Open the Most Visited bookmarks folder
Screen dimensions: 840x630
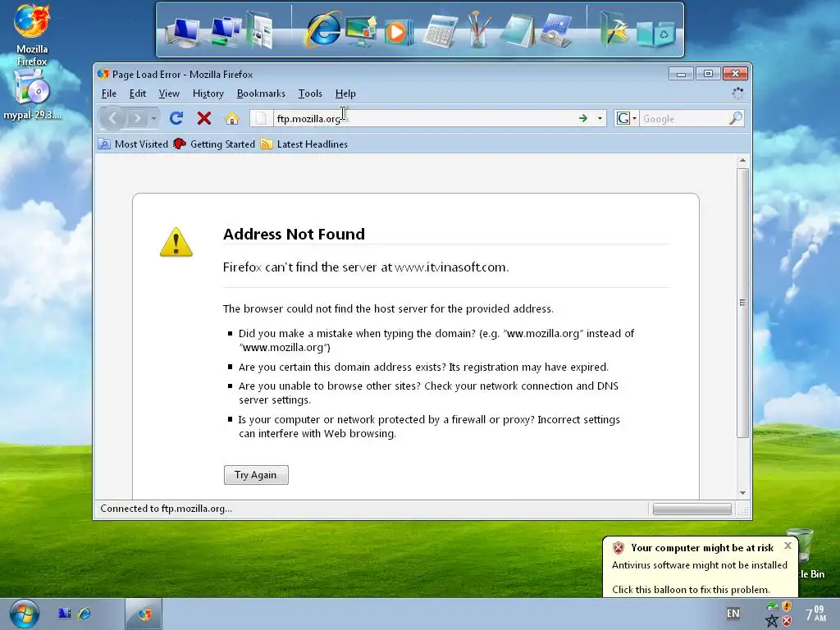[134, 144]
